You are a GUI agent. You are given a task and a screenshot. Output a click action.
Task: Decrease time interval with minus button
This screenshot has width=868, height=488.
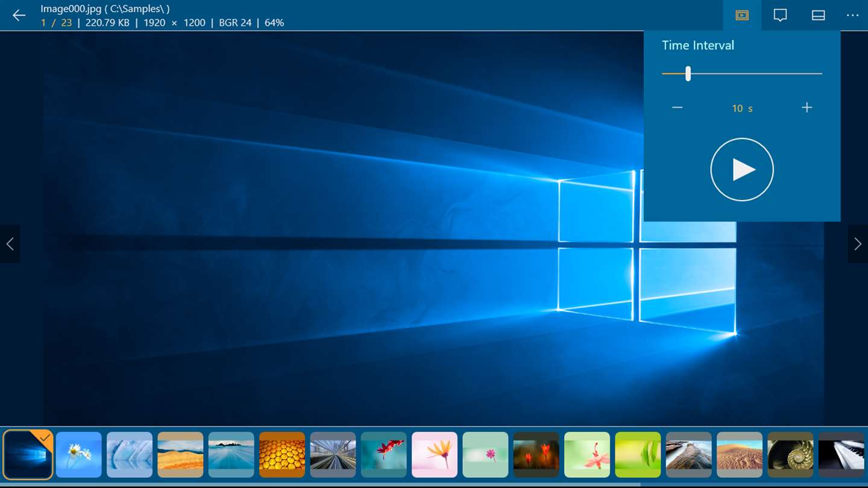click(x=678, y=108)
